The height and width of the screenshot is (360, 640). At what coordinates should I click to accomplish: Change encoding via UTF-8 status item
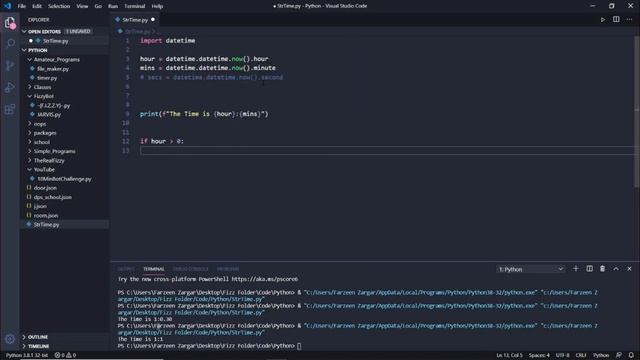[562, 355]
